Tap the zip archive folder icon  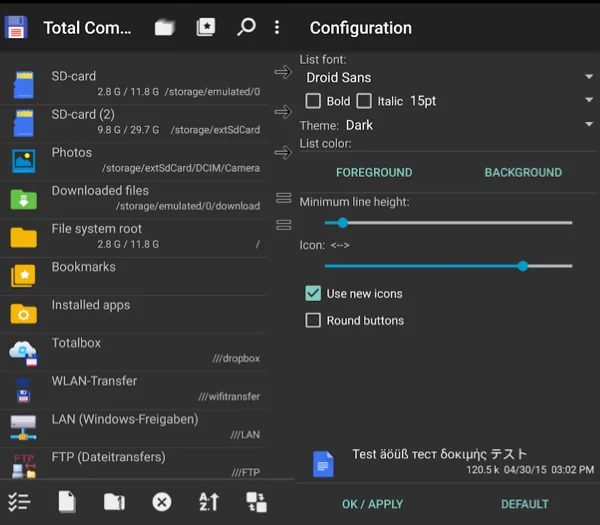[x=114, y=502]
